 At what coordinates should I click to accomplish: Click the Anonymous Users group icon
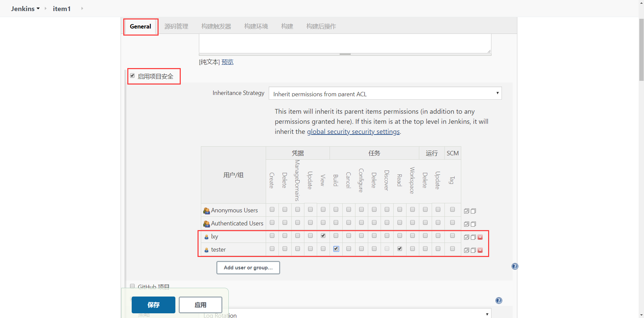pos(207,211)
